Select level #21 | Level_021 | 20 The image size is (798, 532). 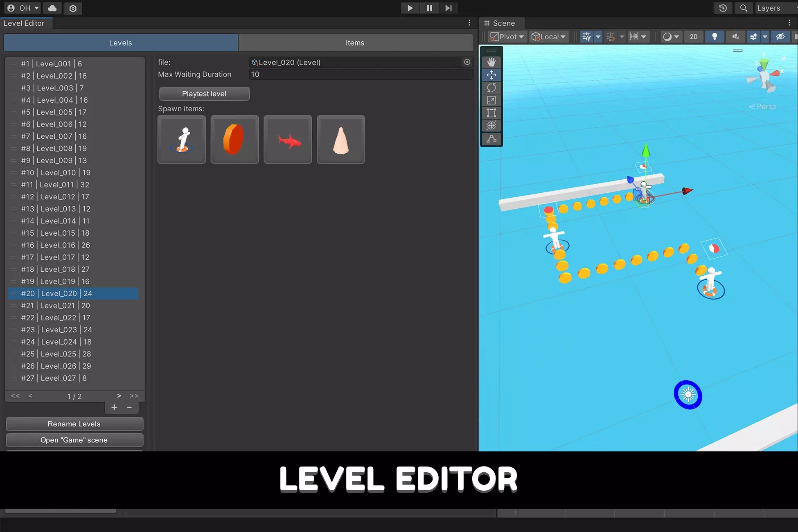coord(74,306)
